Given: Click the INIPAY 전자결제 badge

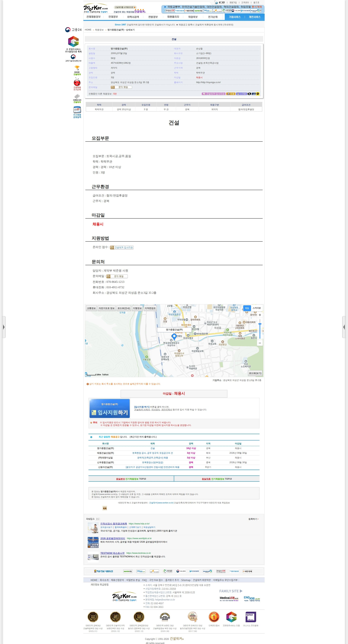Looking at the screenshot, I should [x=250, y=617].
